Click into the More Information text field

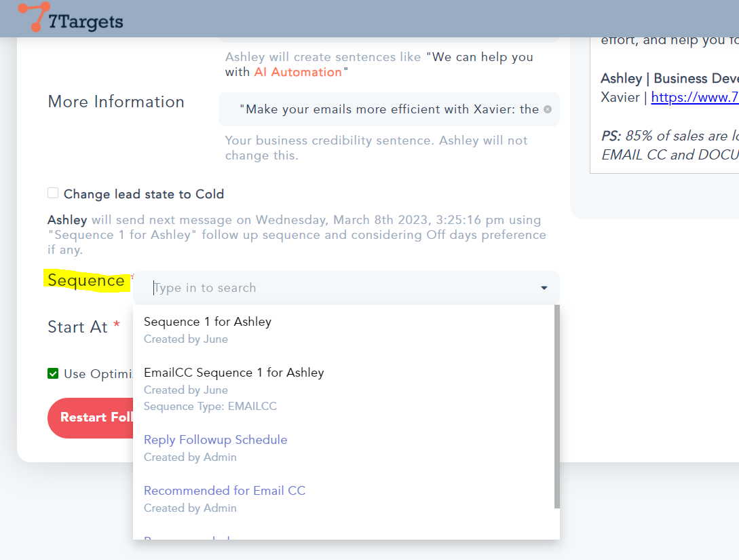click(387, 109)
